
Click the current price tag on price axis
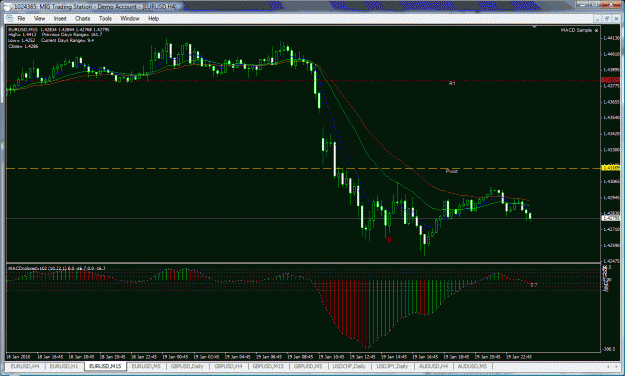tap(611, 218)
